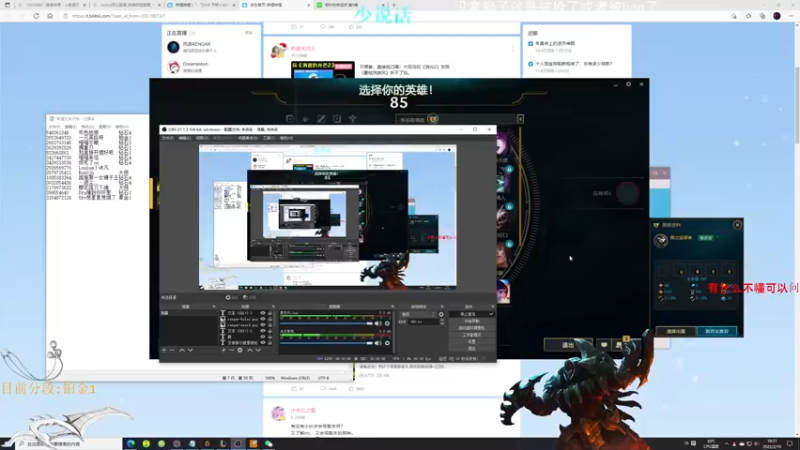
Task: Enable OBS Studio Mode
Action: click(472, 335)
